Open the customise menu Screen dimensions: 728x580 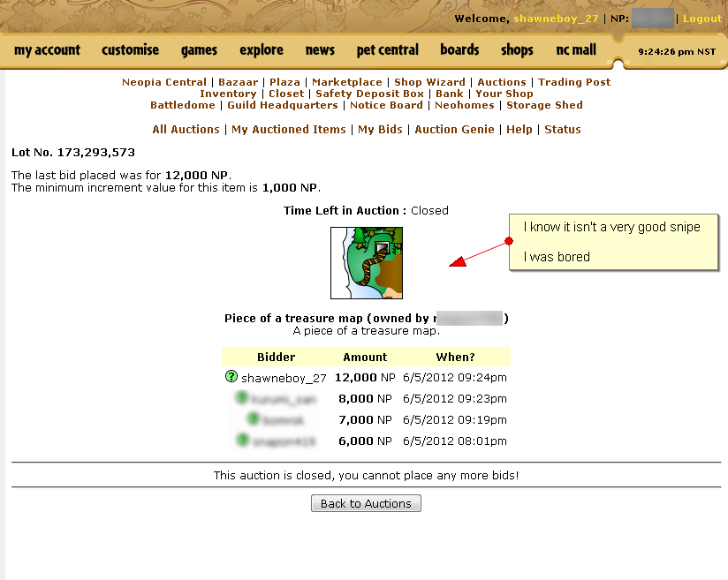click(131, 49)
